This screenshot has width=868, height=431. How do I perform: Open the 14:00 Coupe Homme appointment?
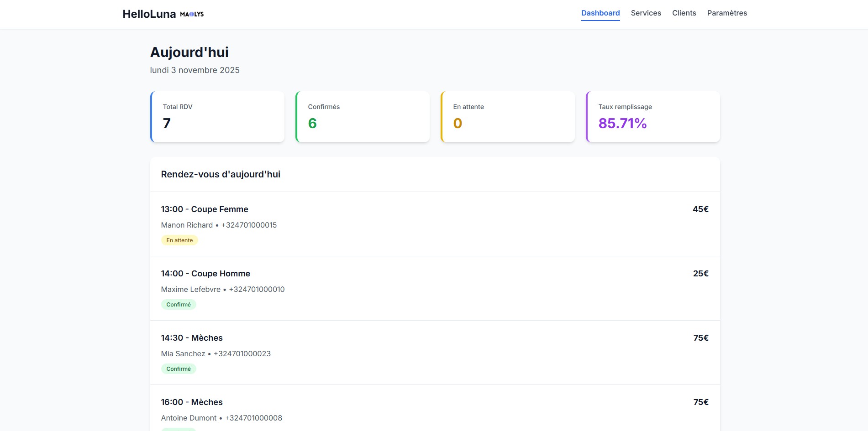click(205, 274)
